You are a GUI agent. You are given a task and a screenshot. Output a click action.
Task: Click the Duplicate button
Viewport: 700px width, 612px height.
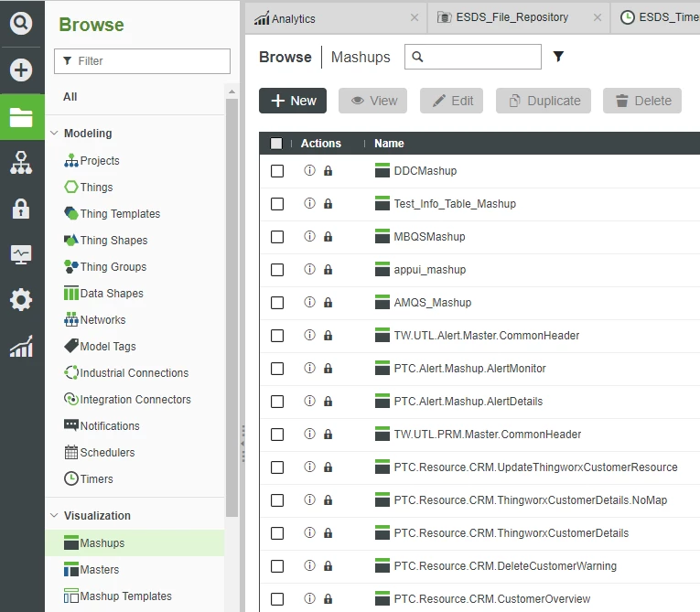[x=544, y=101]
